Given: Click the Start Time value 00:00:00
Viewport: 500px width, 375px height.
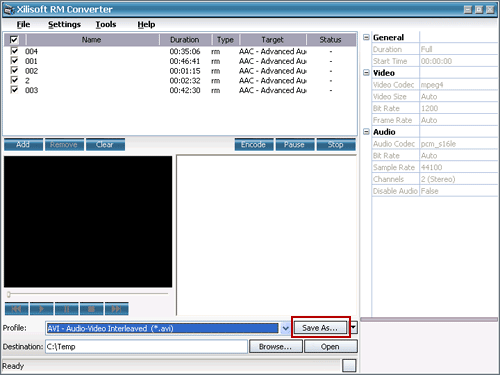Looking at the screenshot, I should (x=458, y=61).
